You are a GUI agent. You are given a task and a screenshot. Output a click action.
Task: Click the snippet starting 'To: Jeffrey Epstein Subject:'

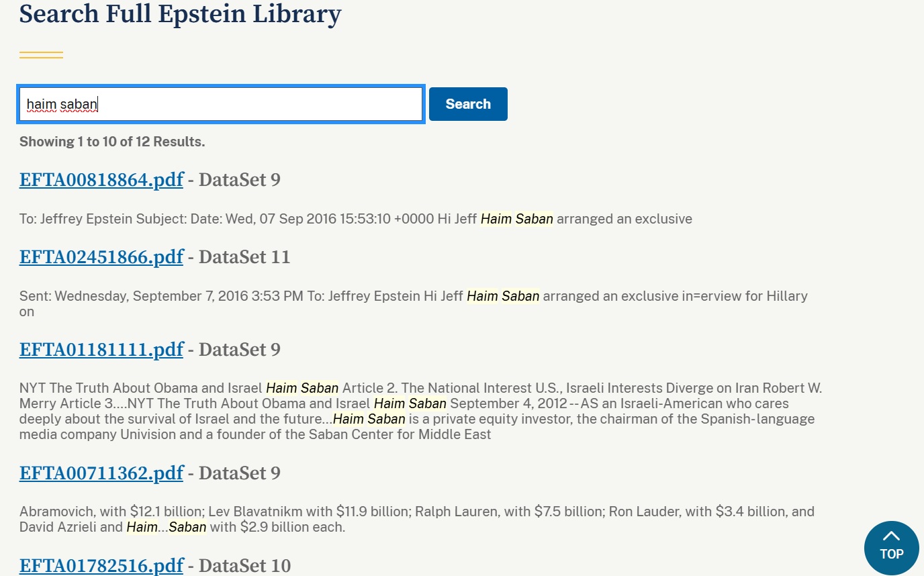[356, 219]
